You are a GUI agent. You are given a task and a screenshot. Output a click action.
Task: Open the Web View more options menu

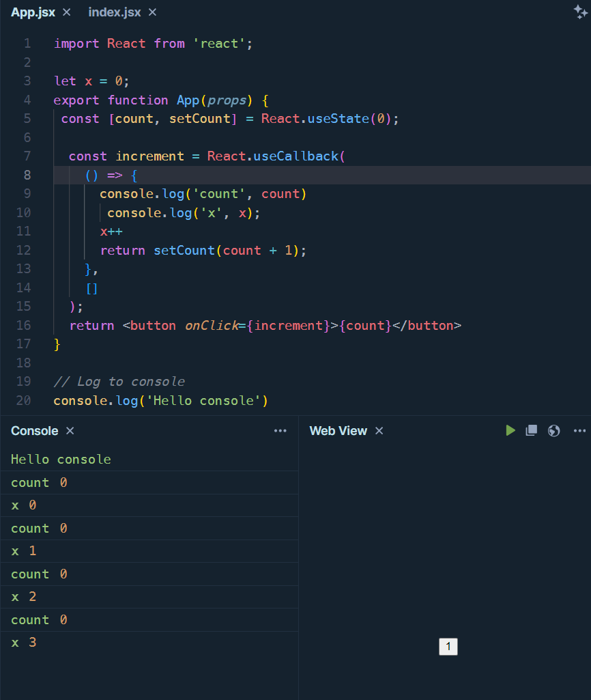[x=580, y=431]
